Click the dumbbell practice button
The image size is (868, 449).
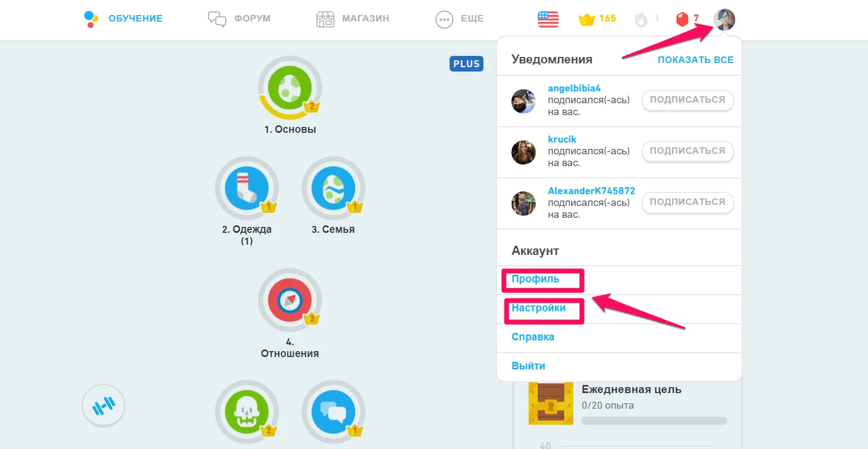click(103, 405)
